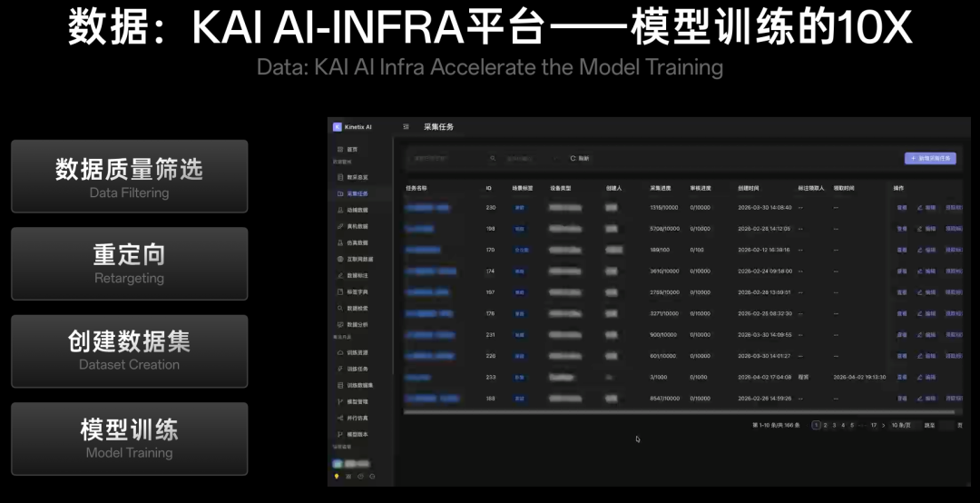
Task: Click the page jump input field
Action: point(946,425)
